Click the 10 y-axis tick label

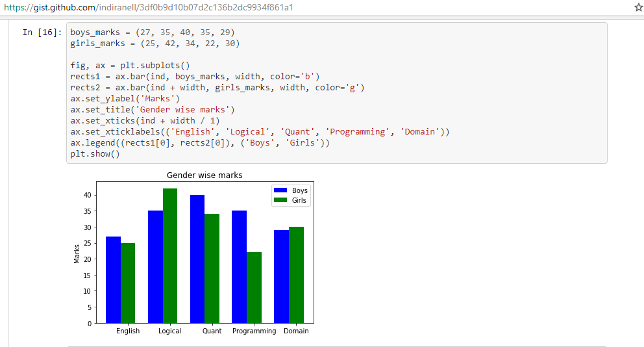coord(87,291)
